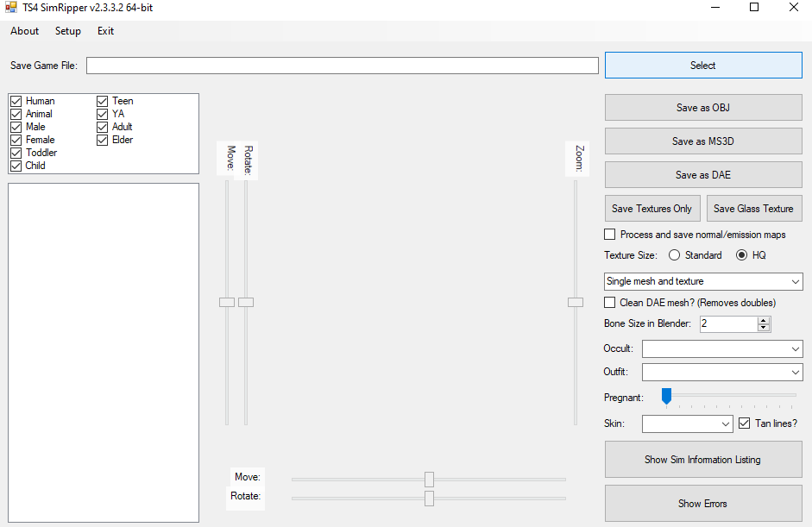This screenshot has width=812, height=527.
Task: Open the Single mesh and texture dropdown
Action: 703,282
